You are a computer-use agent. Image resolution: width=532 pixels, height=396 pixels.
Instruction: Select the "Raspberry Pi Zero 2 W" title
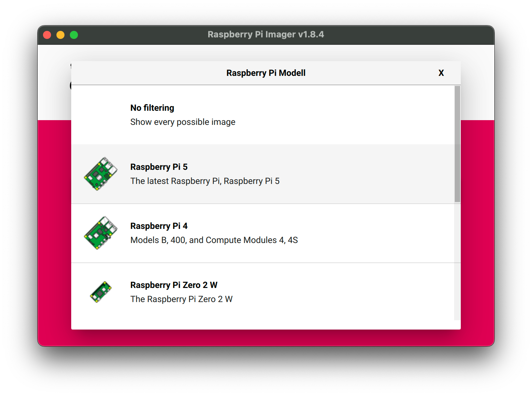pos(174,285)
